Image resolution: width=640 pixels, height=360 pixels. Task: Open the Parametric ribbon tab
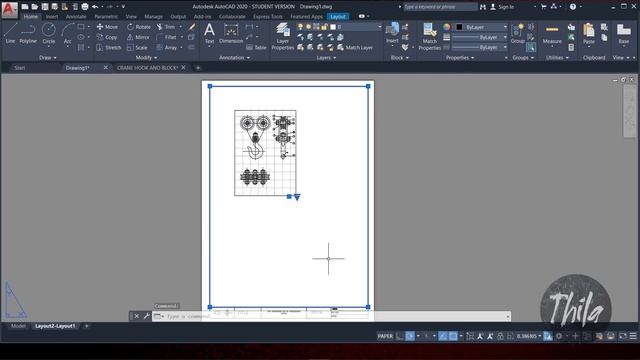(106, 17)
